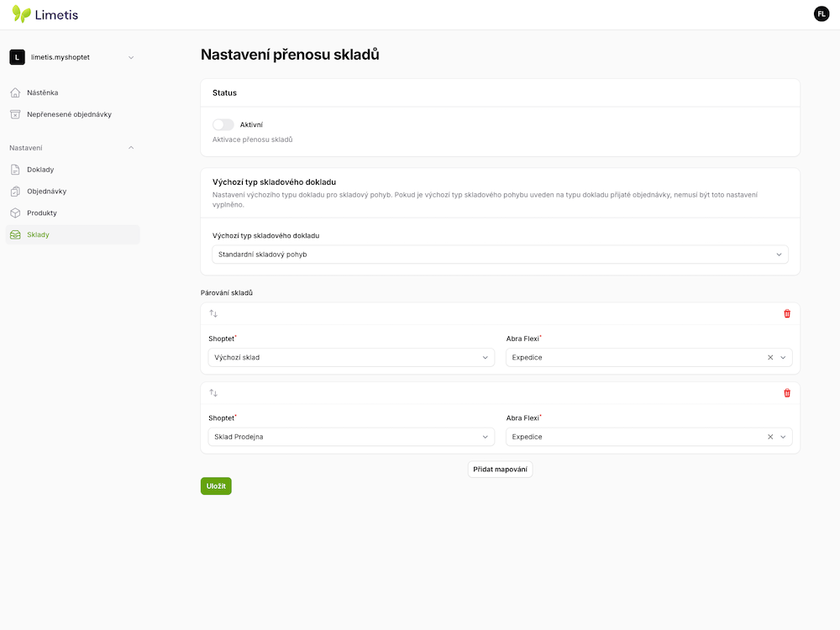Click the green Uložit button
Viewport: 840px width, 630px height.
216,486
